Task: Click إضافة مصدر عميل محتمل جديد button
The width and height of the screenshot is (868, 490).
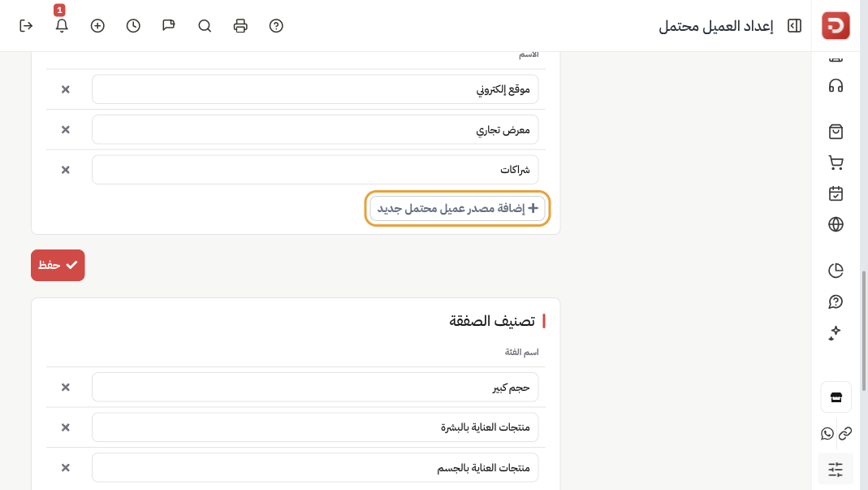Action: [457, 208]
